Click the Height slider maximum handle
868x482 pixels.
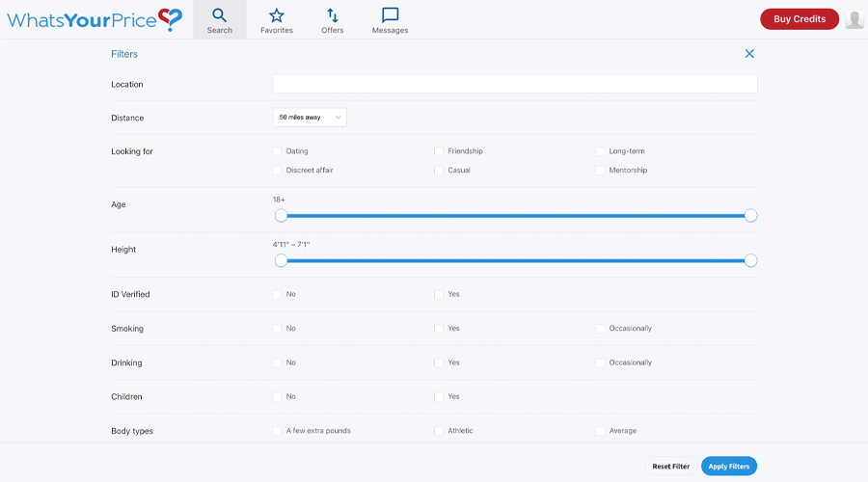point(750,260)
